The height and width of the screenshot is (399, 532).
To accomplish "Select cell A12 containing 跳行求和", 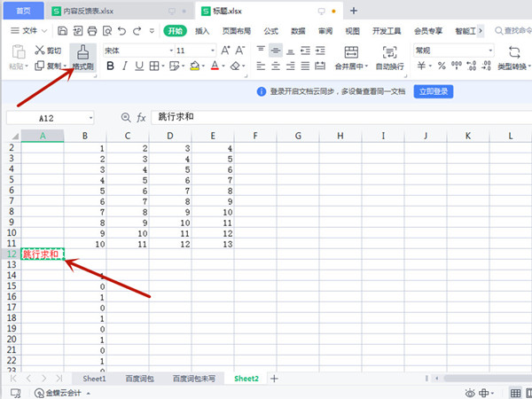I will tap(43, 254).
